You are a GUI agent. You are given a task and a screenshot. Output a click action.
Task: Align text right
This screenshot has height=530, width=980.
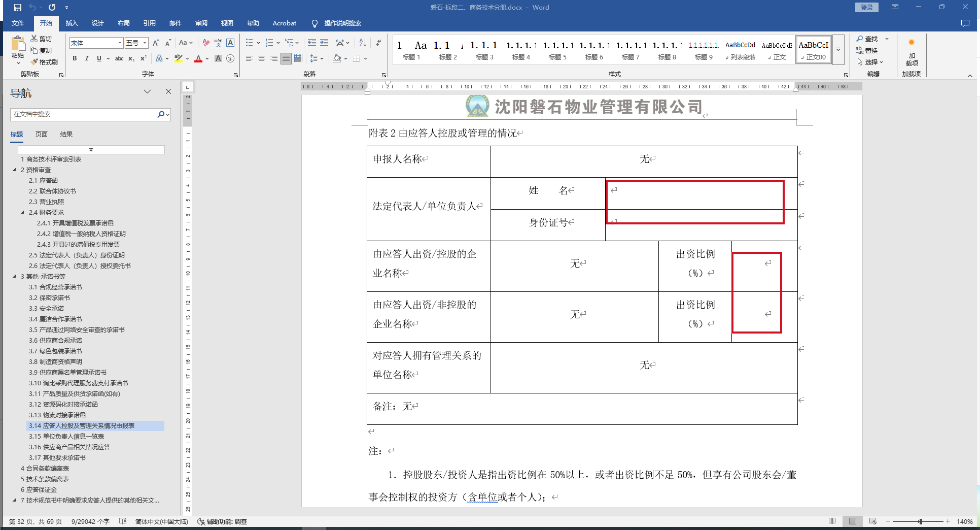click(x=274, y=58)
